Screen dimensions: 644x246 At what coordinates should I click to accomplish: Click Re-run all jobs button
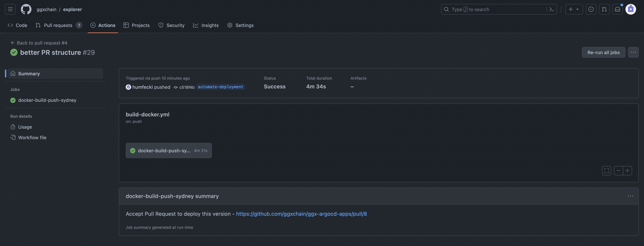click(603, 52)
